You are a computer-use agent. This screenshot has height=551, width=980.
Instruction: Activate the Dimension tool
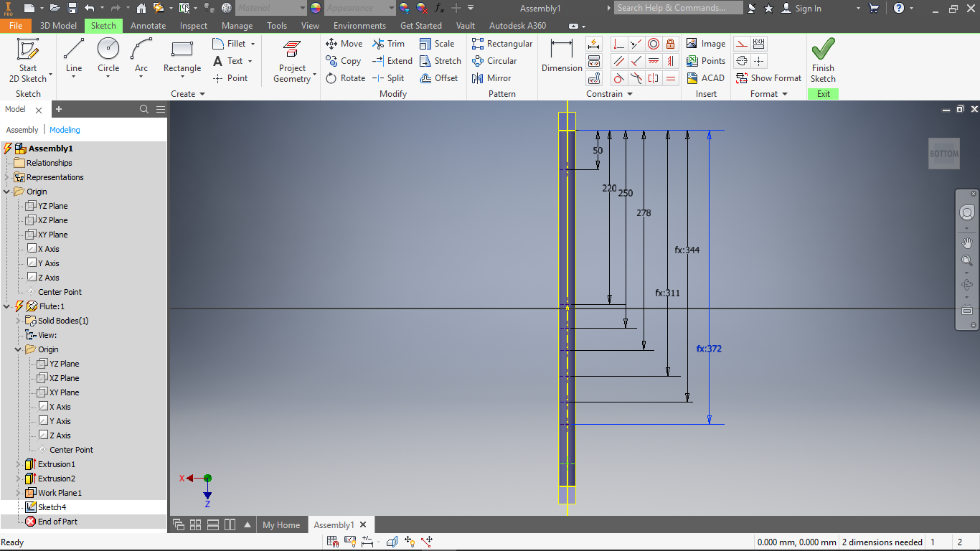pos(562,56)
